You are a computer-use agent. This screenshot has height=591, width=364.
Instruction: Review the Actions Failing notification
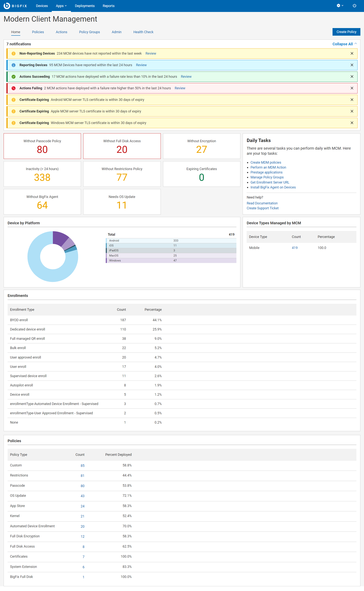point(180,88)
